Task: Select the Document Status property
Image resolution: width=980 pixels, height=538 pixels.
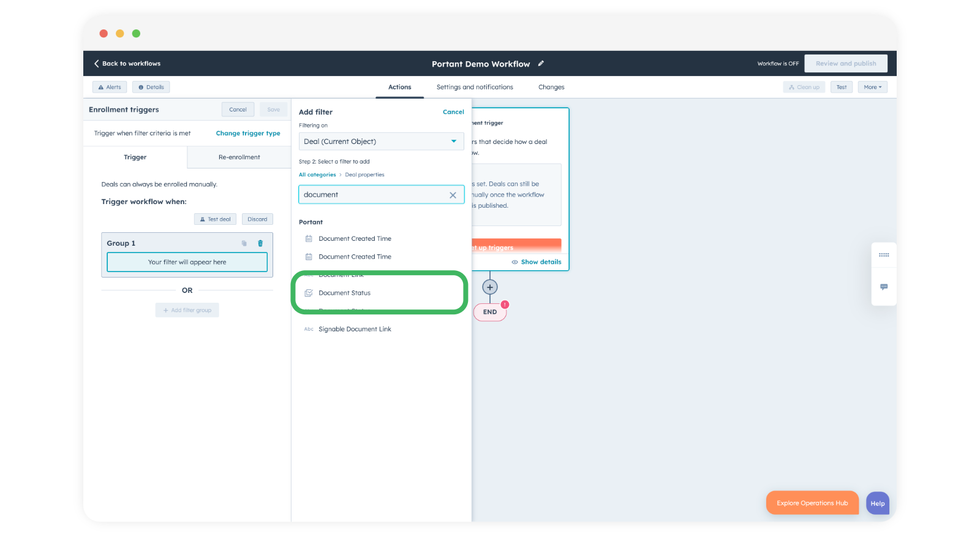Action: coord(344,293)
